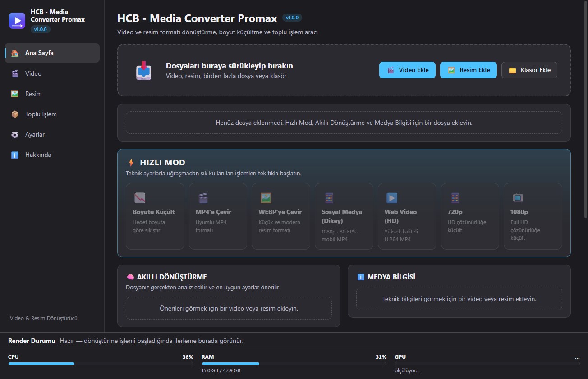Click the 'Dosyaları buraya sürükleyip bırakın' heading

coord(230,66)
